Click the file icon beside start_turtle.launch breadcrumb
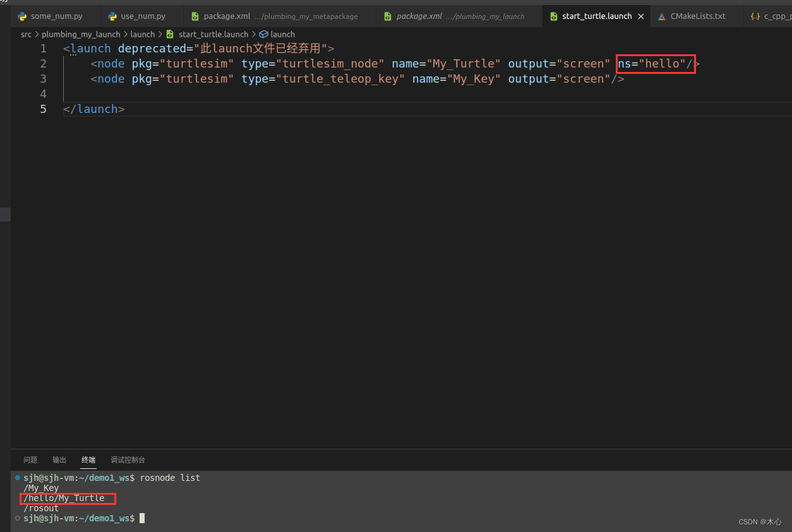The height and width of the screenshot is (532, 792). click(170, 34)
